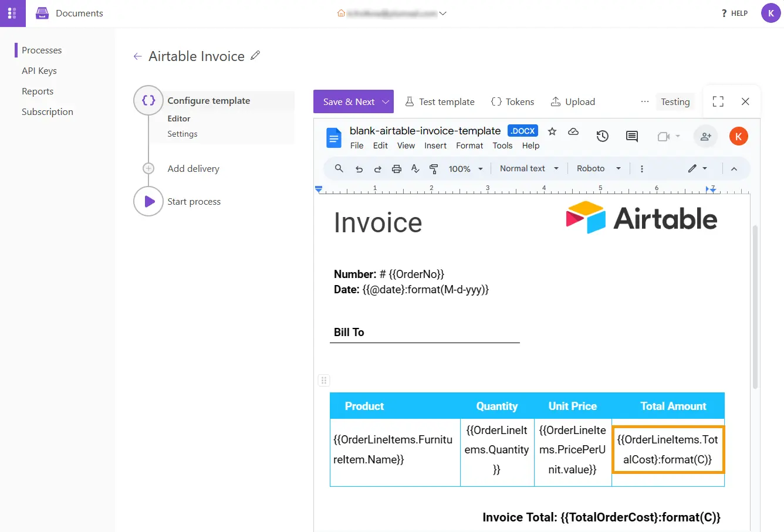Click the Start process play icon

tap(148, 201)
